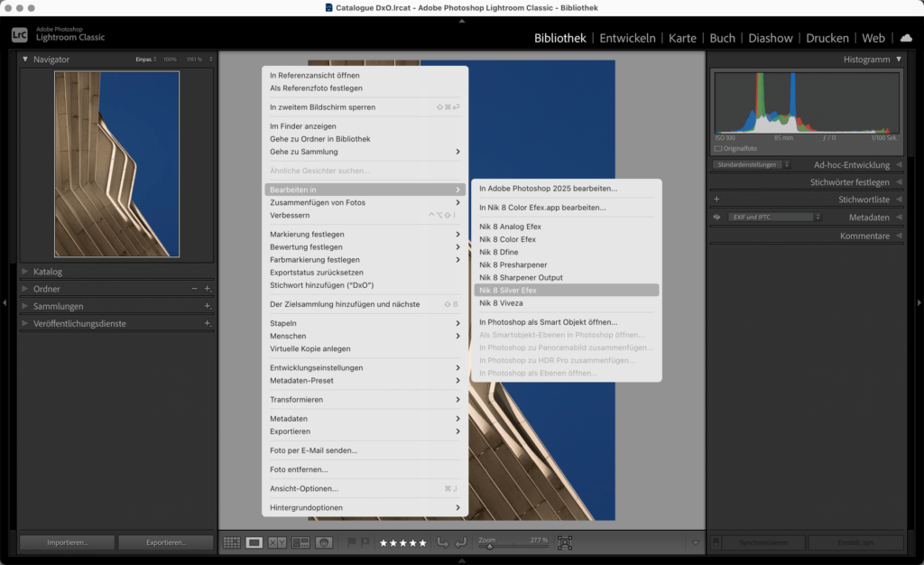
Task: Open the Karte module
Action: [682, 38]
